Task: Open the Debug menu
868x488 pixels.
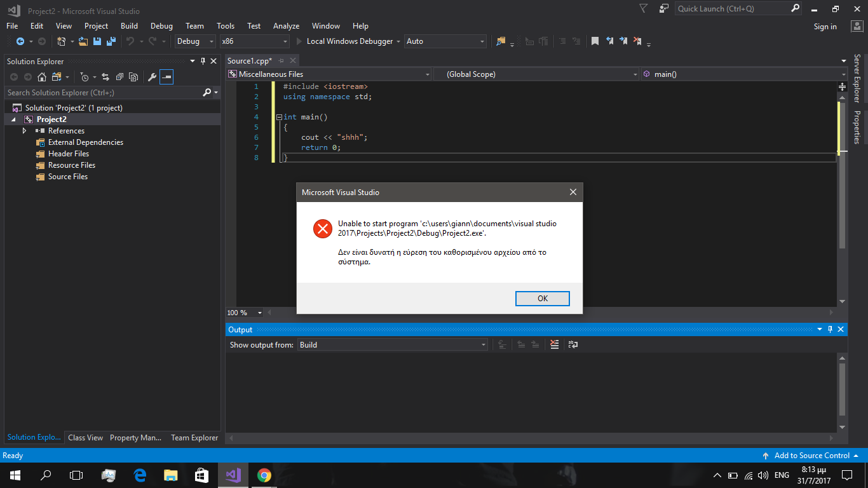Action: (x=161, y=26)
